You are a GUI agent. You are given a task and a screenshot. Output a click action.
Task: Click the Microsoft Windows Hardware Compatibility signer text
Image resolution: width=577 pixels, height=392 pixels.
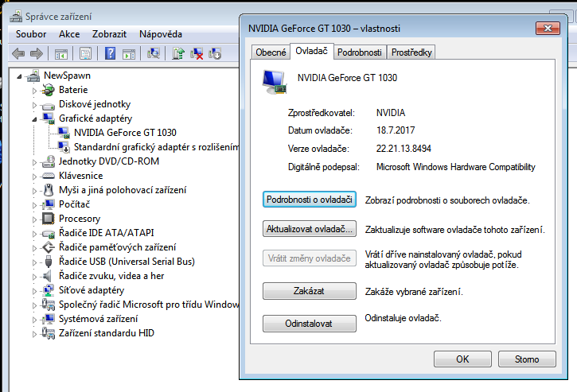pyautogui.click(x=455, y=167)
